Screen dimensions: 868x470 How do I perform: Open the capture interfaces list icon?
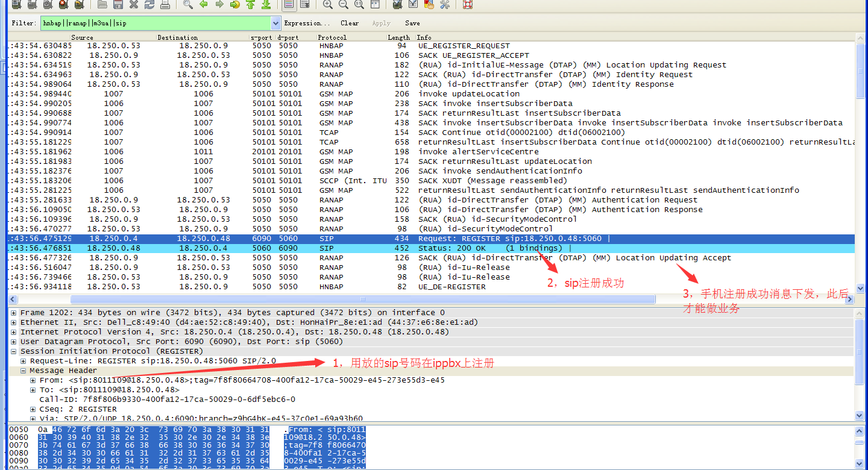[16, 5]
